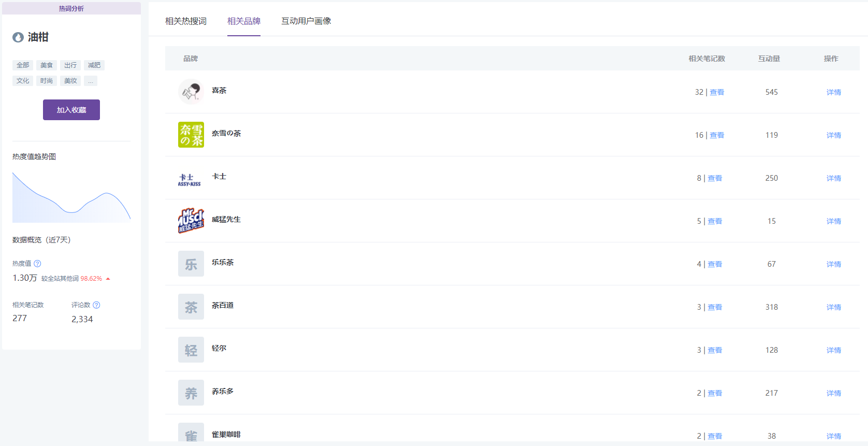Click the 互动量 column header

(x=769, y=59)
